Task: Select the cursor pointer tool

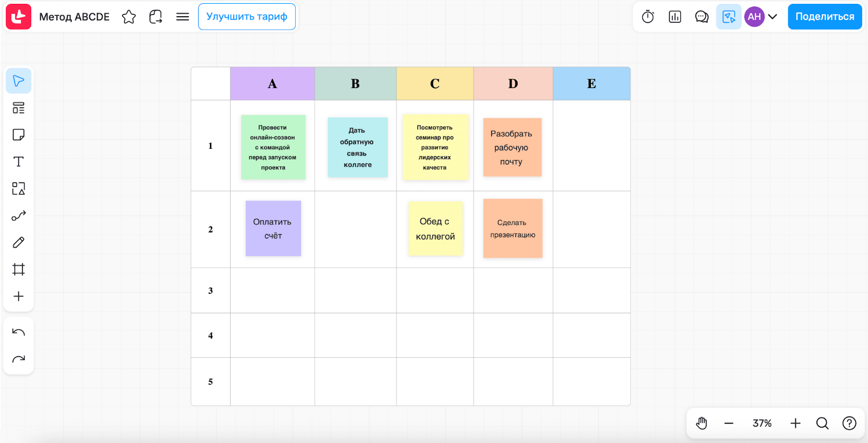Action: coord(18,81)
